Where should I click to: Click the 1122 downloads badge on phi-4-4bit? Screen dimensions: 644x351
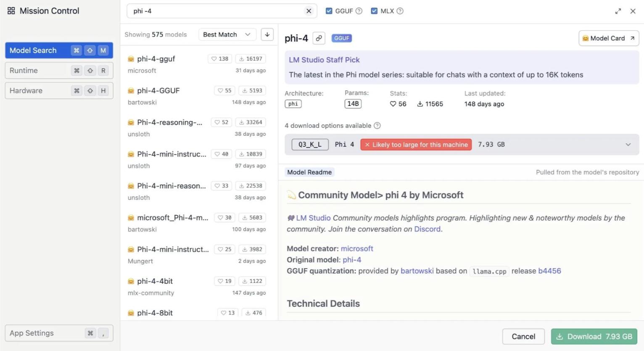pyautogui.click(x=252, y=281)
